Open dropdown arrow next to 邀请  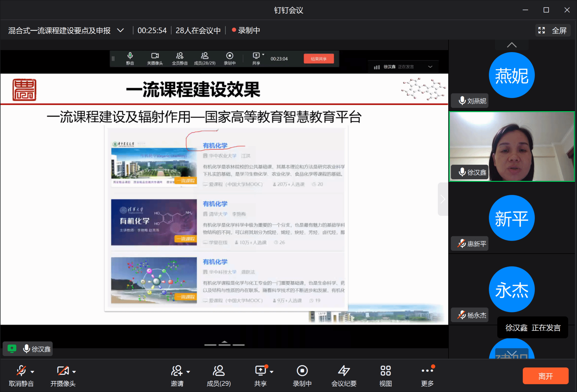click(x=188, y=372)
